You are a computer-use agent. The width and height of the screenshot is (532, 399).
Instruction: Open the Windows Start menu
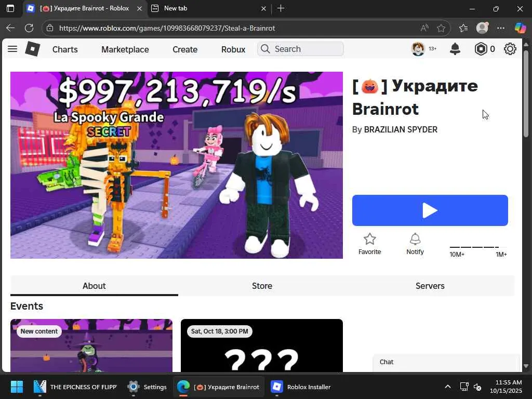coord(17,387)
